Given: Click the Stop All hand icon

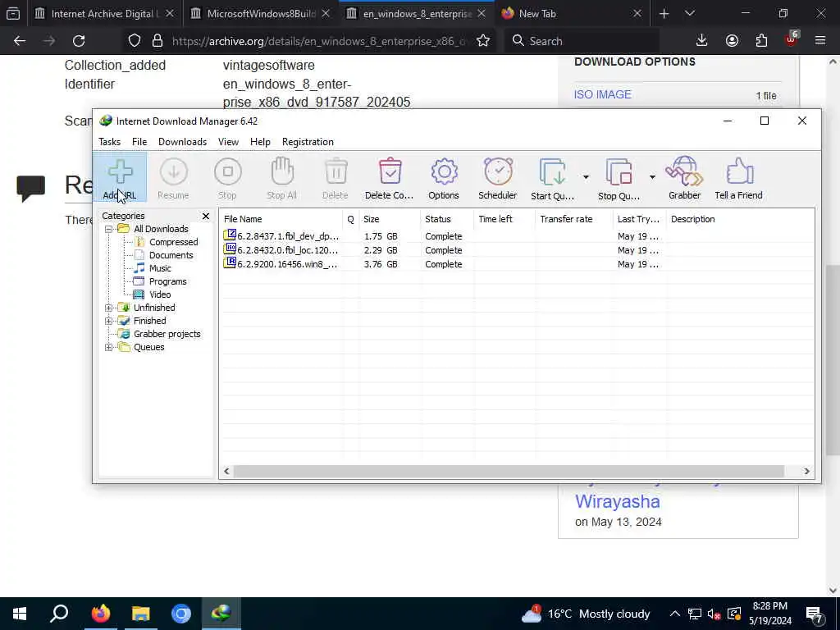Looking at the screenshot, I should (x=282, y=178).
